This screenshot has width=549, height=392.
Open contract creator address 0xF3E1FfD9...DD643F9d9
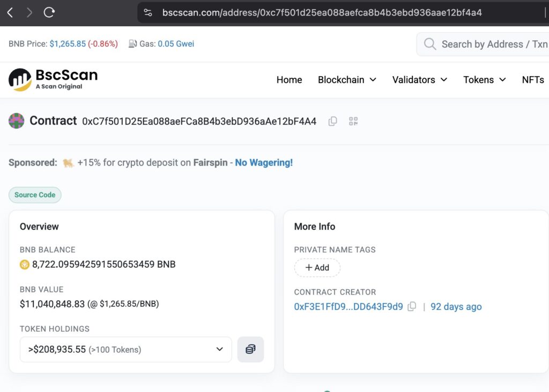(348, 307)
